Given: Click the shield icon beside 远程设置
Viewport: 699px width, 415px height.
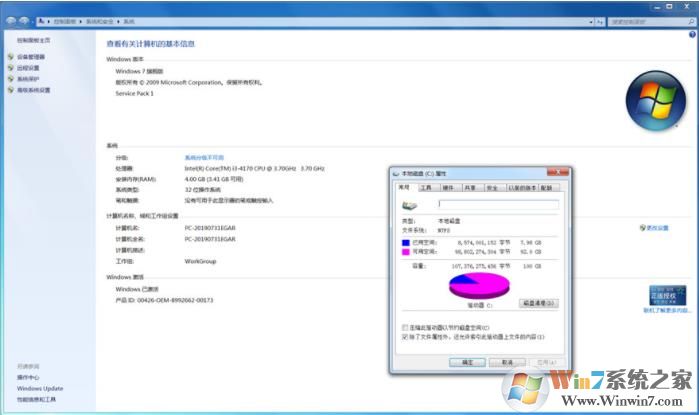Looking at the screenshot, I should (x=11, y=68).
